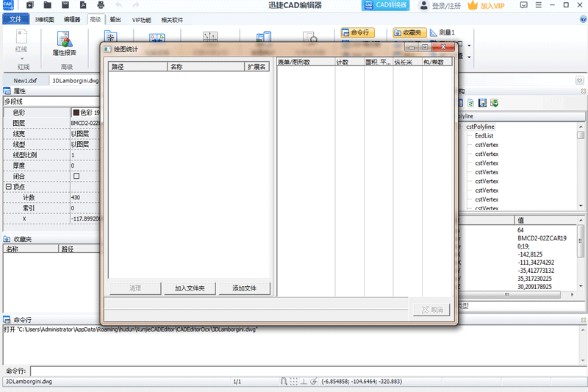This screenshot has height=392, width=588.
Task: Click 厚度 property row
Action: pos(51,165)
